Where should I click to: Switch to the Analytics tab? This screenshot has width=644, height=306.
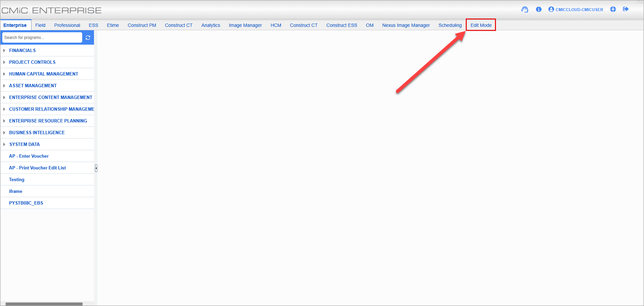(210, 25)
